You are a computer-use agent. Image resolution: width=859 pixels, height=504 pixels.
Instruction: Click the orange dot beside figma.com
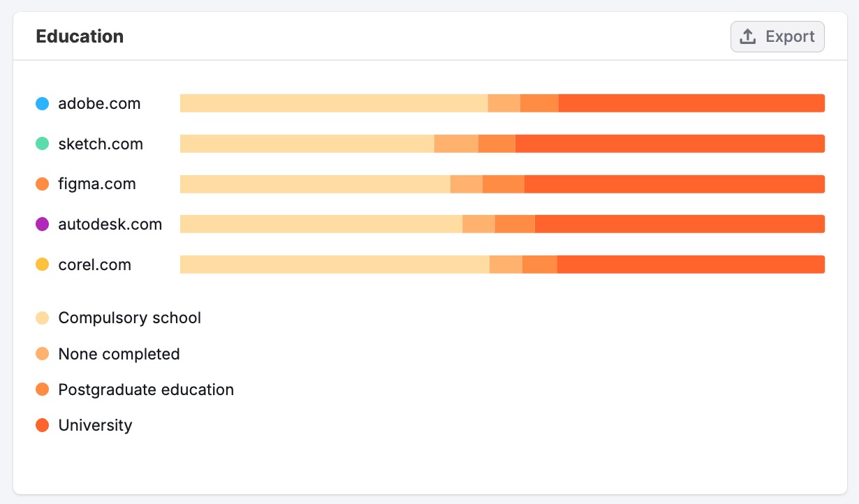point(42,184)
